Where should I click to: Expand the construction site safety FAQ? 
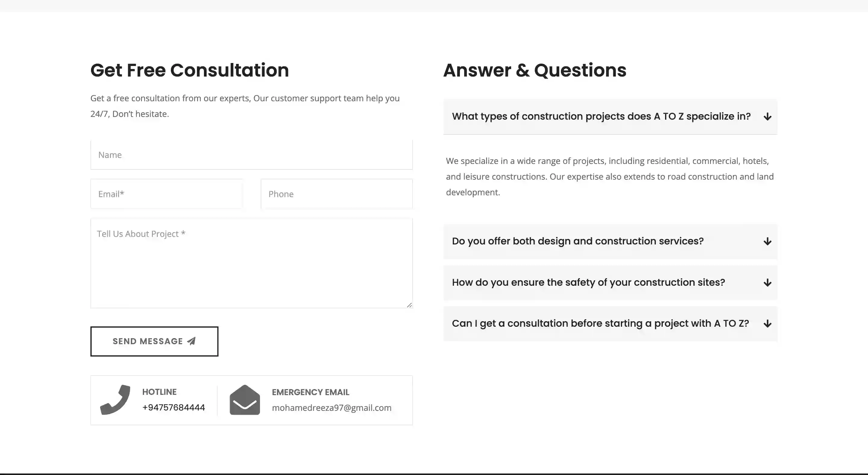point(611,282)
